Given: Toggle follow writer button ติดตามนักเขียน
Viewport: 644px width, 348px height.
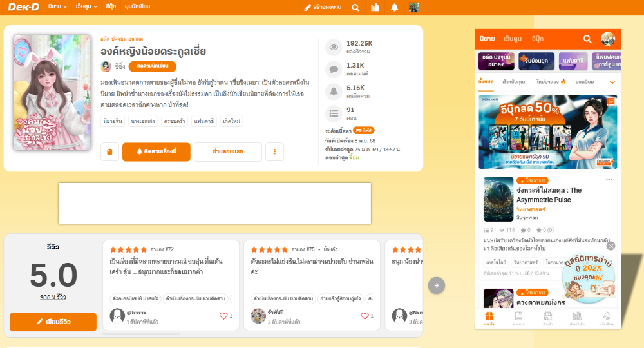Looking at the screenshot, I should click(152, 66).
